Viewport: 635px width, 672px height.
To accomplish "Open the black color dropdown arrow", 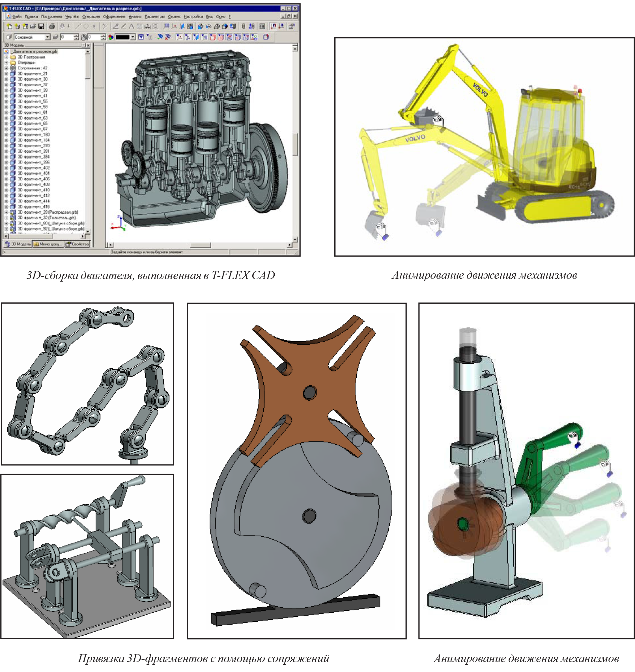I will [133, 37].
